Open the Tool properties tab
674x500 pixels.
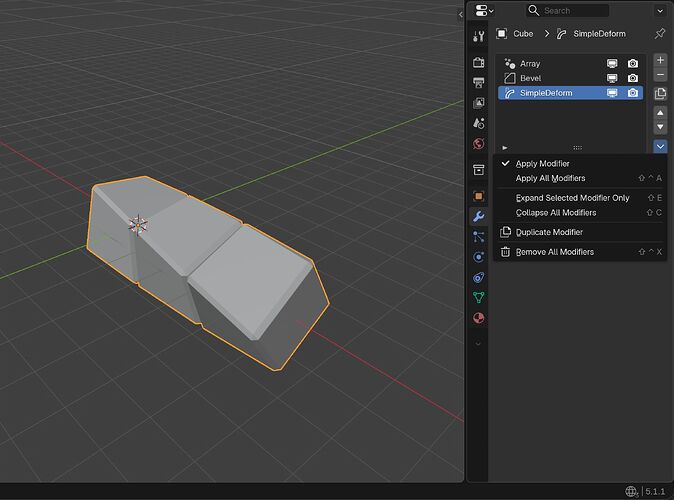point(478,37)
